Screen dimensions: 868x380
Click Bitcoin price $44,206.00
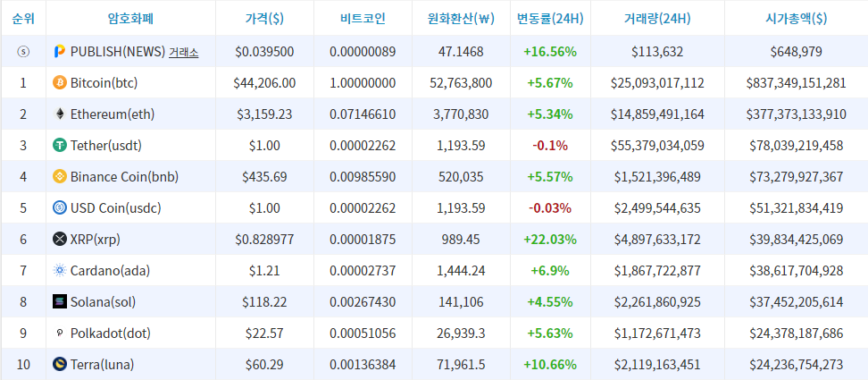point(264,83)
